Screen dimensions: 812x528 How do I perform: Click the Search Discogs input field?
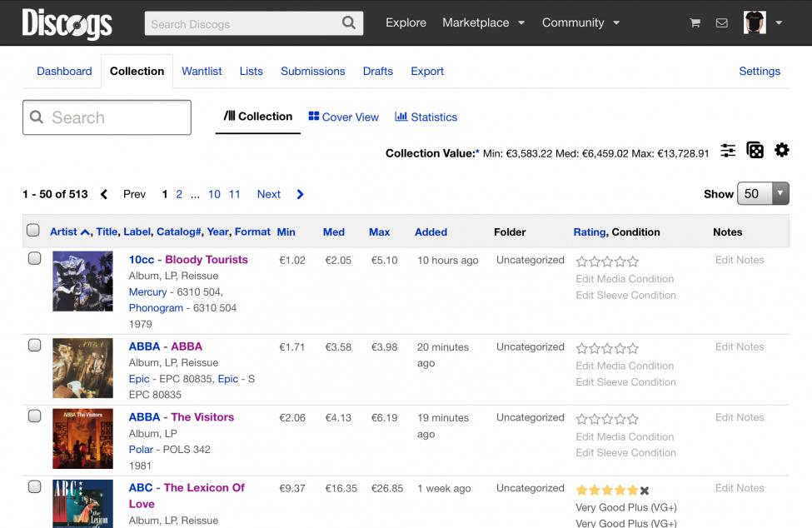[243, 23]
